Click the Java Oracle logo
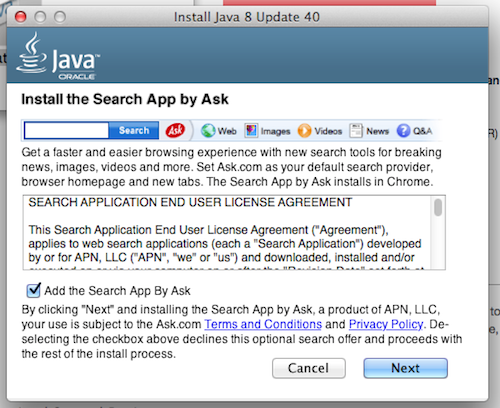500x408 pixels. click(58, 56)
